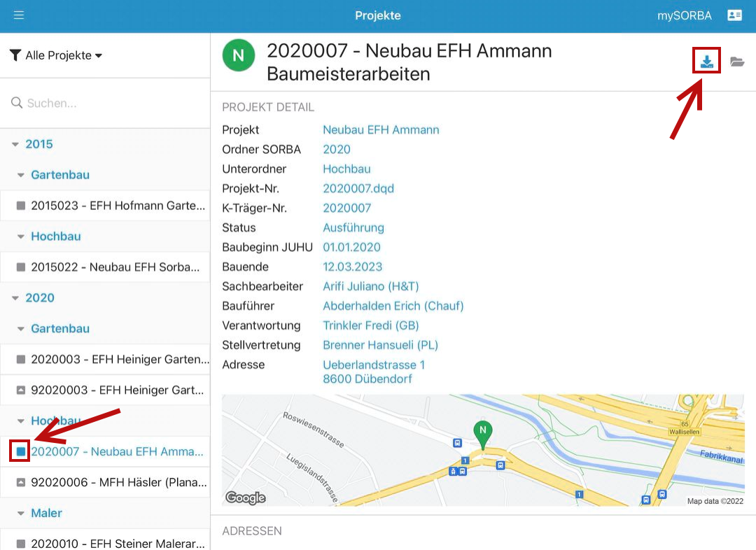The width and height of the screenshot is (756, 550).
Task: Click the profile card icon
Action: point(734,15)
